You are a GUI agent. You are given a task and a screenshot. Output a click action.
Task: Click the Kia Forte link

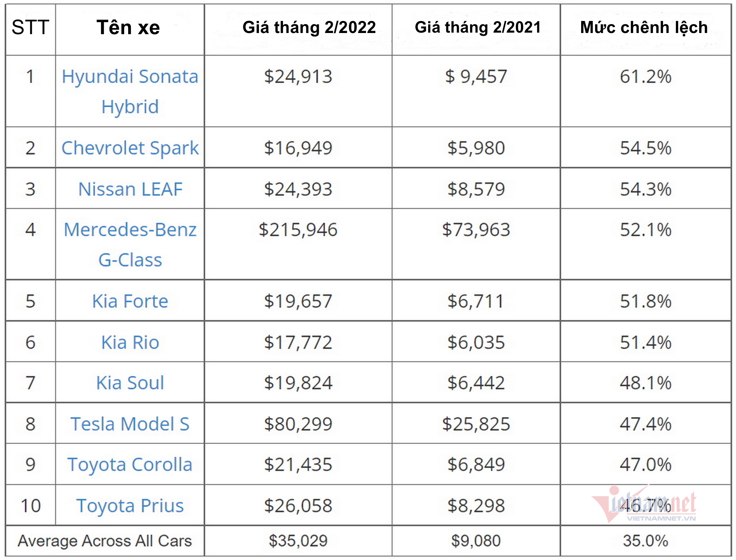tap(130, 301)
